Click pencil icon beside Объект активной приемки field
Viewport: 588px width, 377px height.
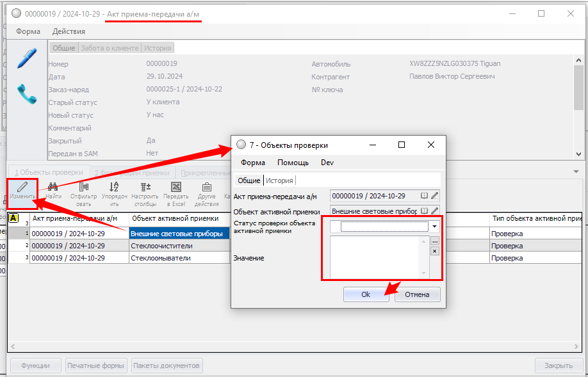[x=435, y=211]
